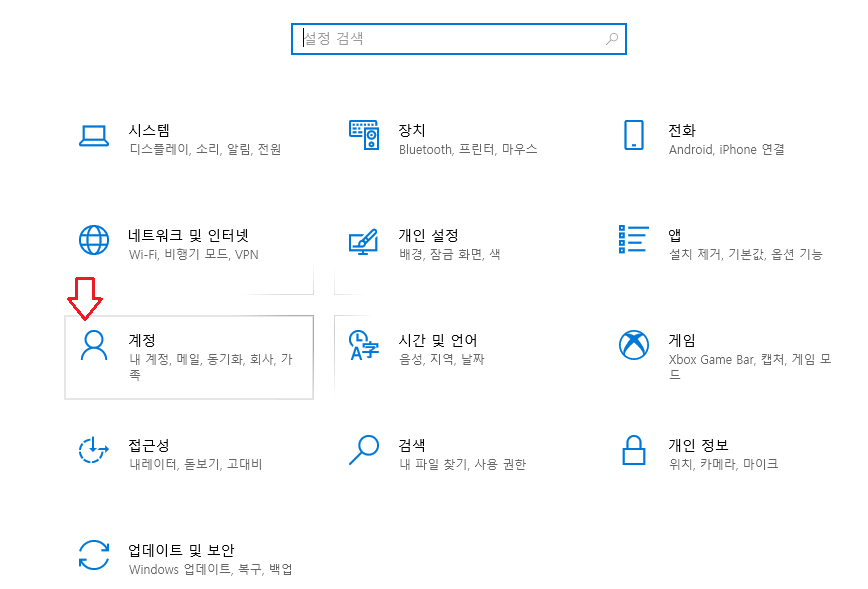868x589 pixels.
Task: Click the search magnifier in the search box
Action: coord(611,38)
